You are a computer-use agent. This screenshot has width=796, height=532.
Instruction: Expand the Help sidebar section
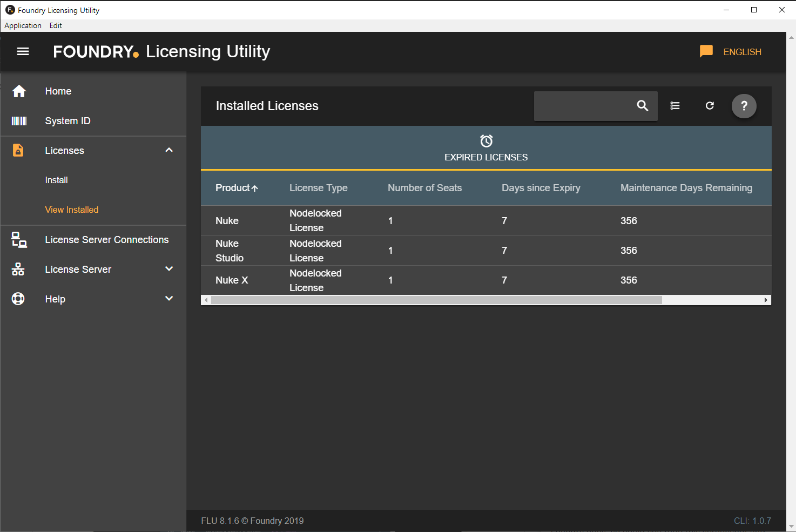pos(169,299)
